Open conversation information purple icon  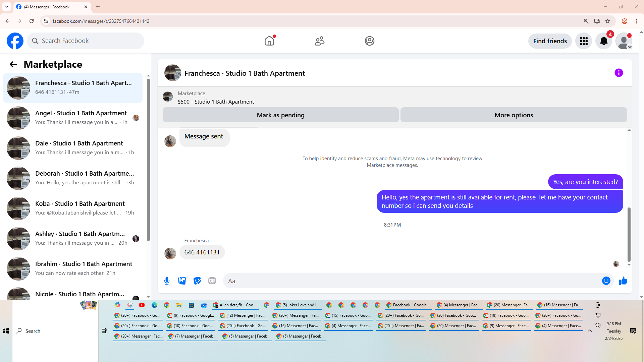point(619,73)
